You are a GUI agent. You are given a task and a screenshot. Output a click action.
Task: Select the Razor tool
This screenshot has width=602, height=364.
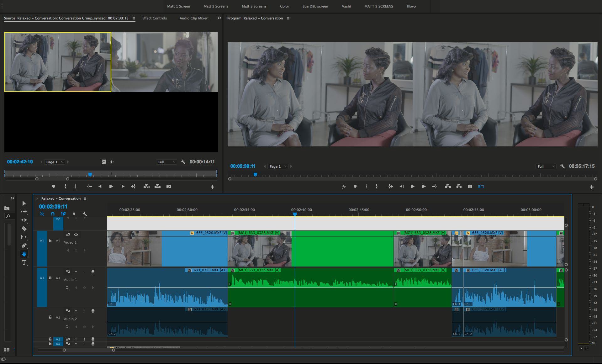tap(24, 229)
